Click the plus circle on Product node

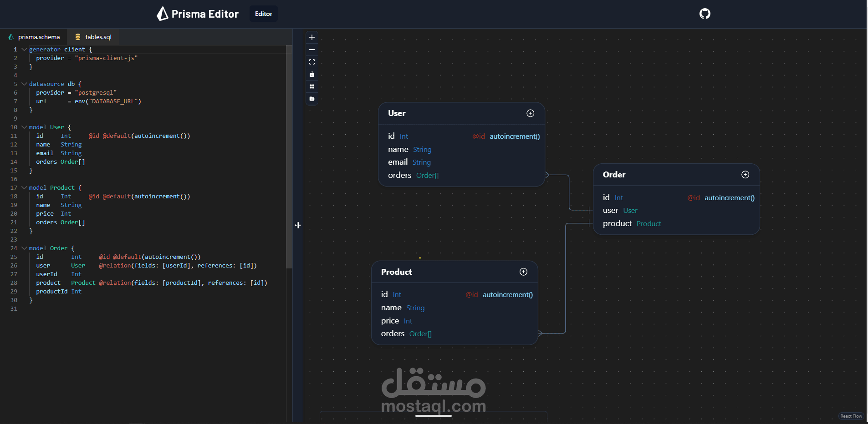tap(524, 272)
